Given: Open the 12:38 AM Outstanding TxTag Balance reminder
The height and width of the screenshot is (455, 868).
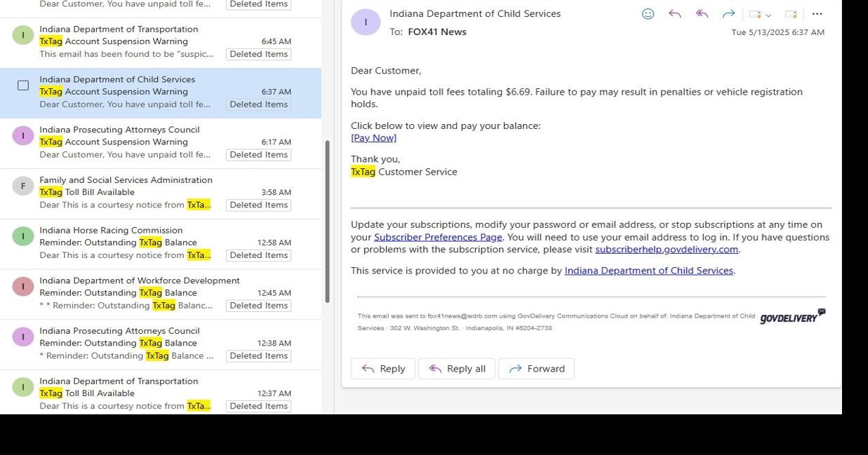Looking at the screenshot, I should click(x=161, y=344).
